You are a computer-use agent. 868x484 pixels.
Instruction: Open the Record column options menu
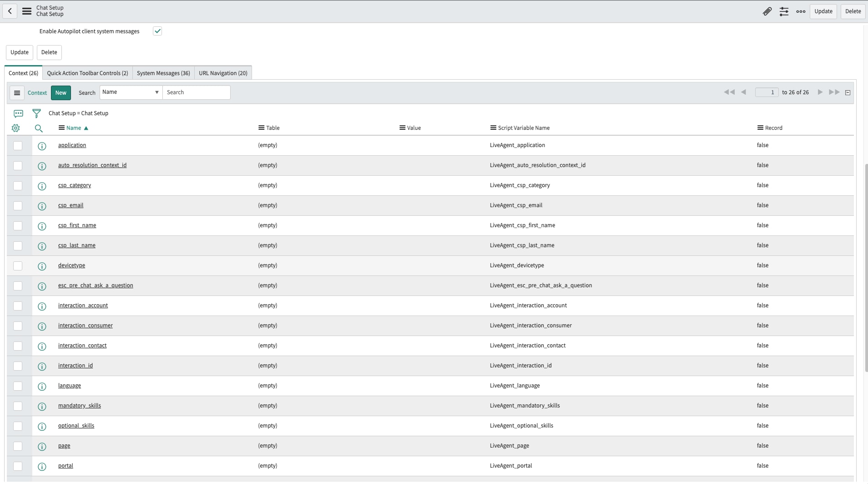pos(760,128)
